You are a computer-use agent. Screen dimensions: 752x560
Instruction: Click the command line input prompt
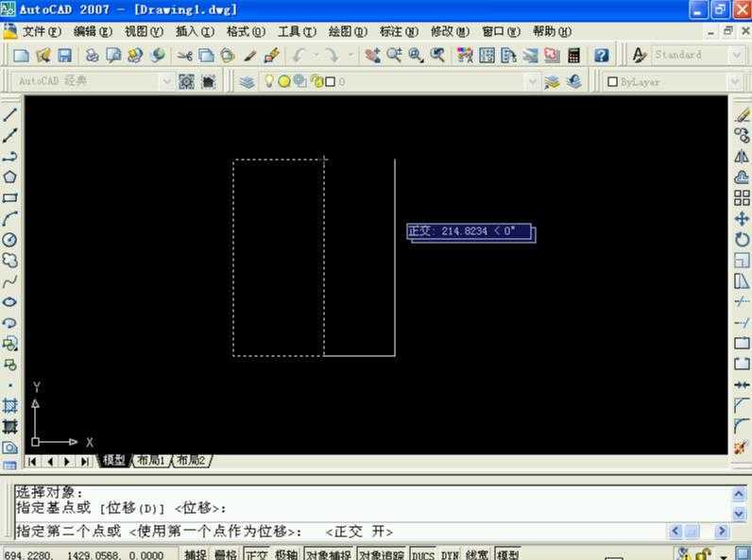point(340,532)
